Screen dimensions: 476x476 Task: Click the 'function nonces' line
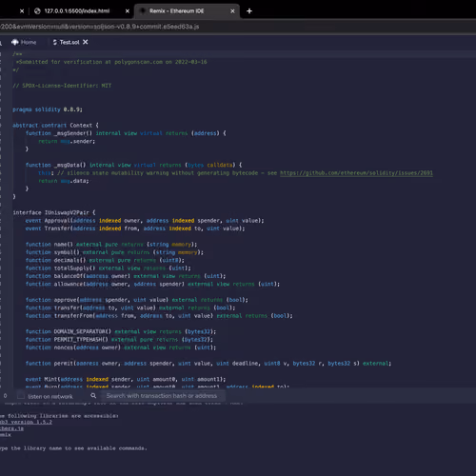coord(121,347)
